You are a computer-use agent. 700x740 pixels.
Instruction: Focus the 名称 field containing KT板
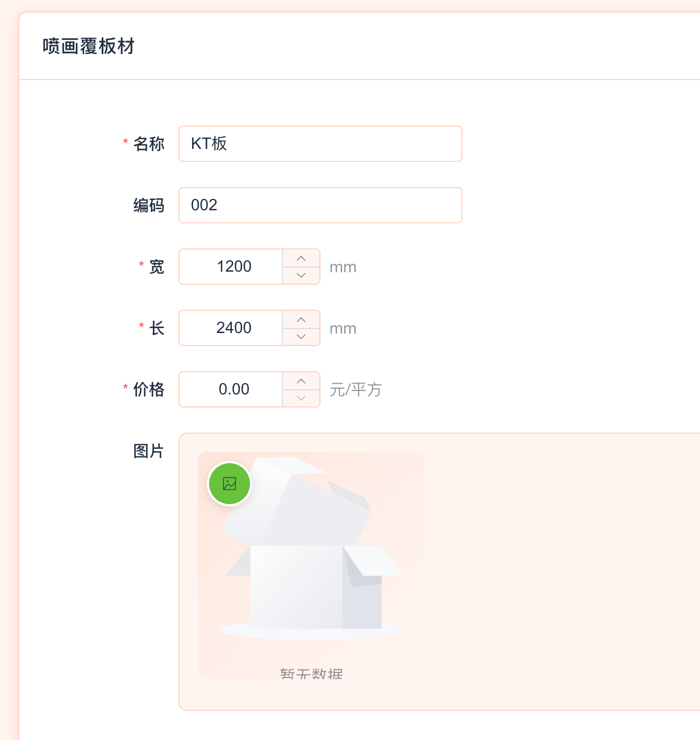(320, 144)
